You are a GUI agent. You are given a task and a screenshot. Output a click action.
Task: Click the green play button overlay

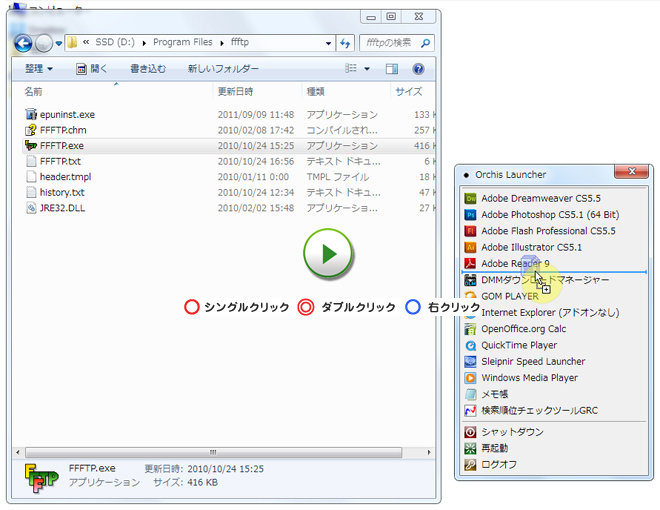click(x=328, y=254)
